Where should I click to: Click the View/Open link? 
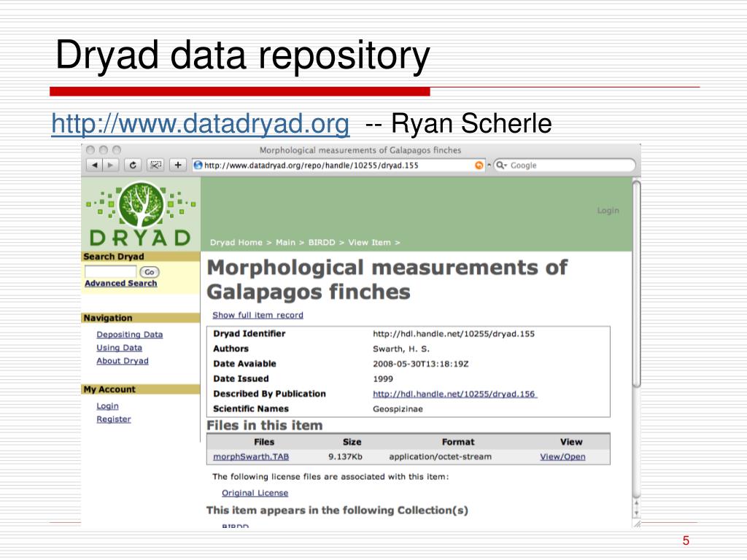click(x=562, y=456)
